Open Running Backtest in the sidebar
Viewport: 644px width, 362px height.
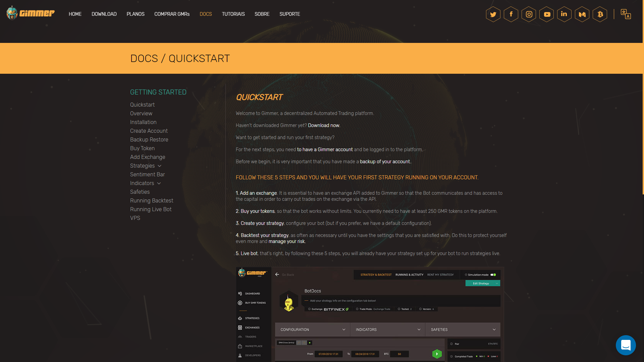pyautogui.click(x=152, y=201)
